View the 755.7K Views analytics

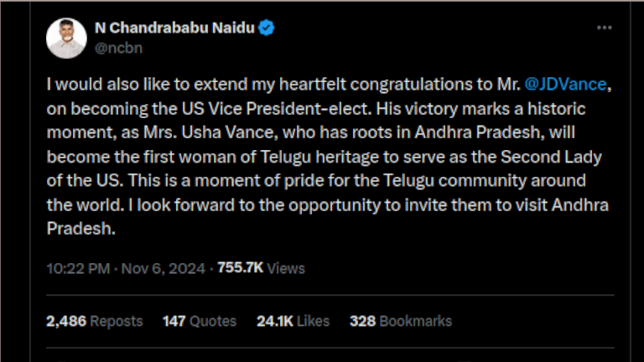[261, 268]
